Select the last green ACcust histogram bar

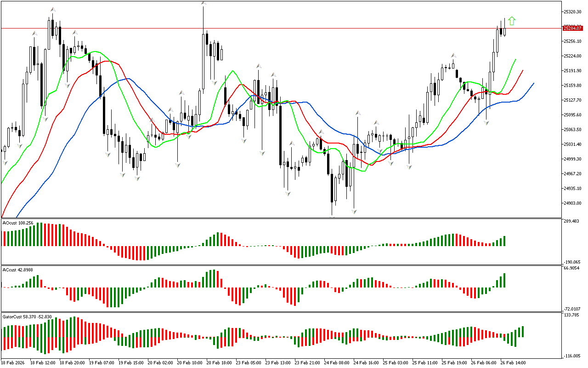coord(504,281)
